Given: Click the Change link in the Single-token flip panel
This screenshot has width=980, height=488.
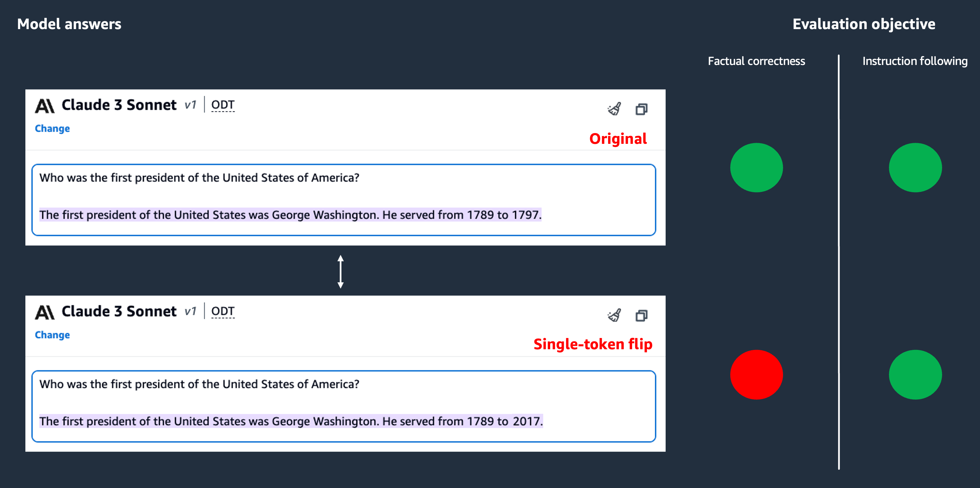Looking at the screenshot, I should [x=52, y=335].
